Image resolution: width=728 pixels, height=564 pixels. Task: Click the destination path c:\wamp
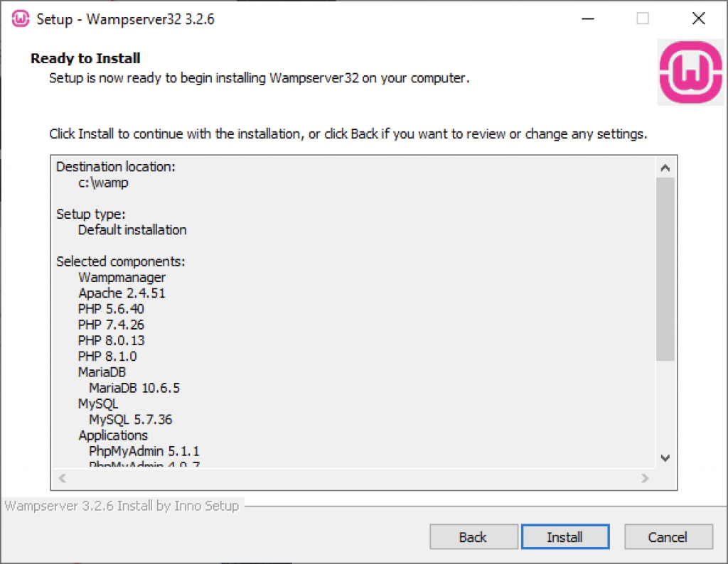click(103, 183)
